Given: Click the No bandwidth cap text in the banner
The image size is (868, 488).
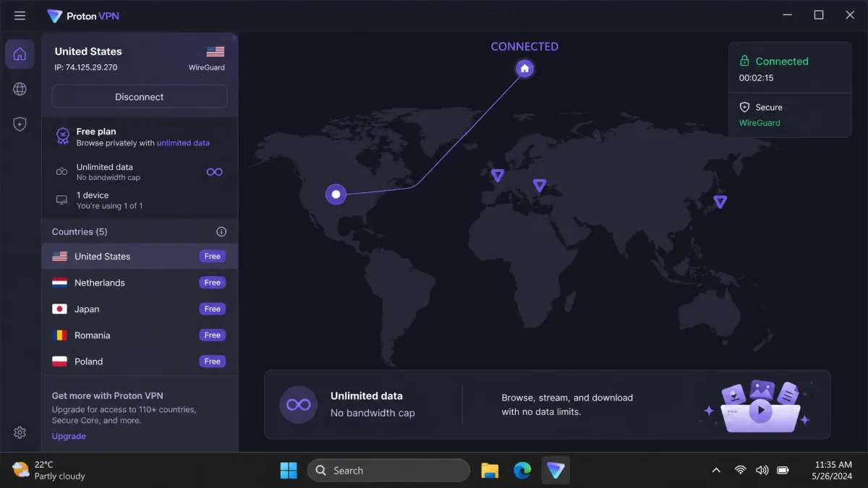Looking at the screenshot, I should point(373,413).
